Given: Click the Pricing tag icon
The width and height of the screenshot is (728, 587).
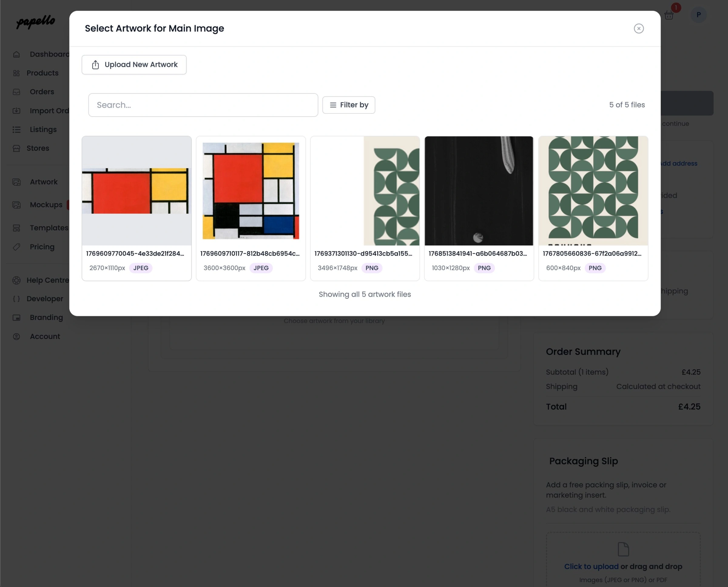Looking at the screenshot, I should click(16, 247).
